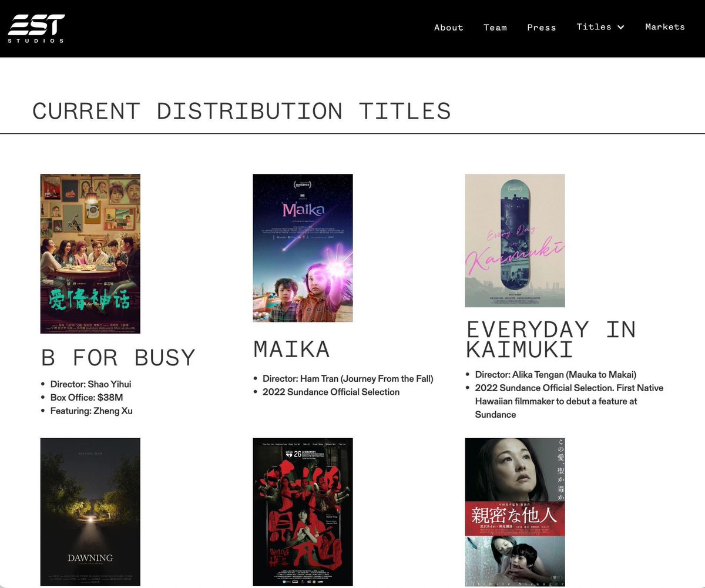Click the CURRENT DISTRIBUTION TITLES heading
The image size is (705, 588).
(x=242, y=110)
